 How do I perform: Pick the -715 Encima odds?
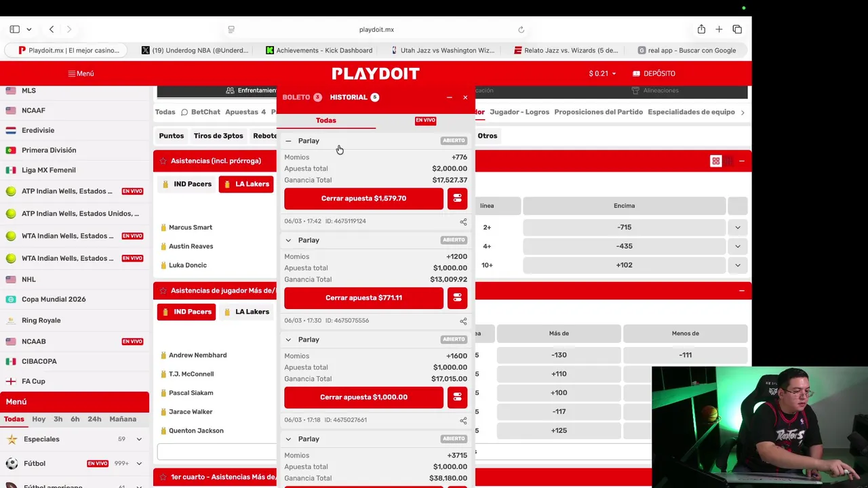click(624, 227)
